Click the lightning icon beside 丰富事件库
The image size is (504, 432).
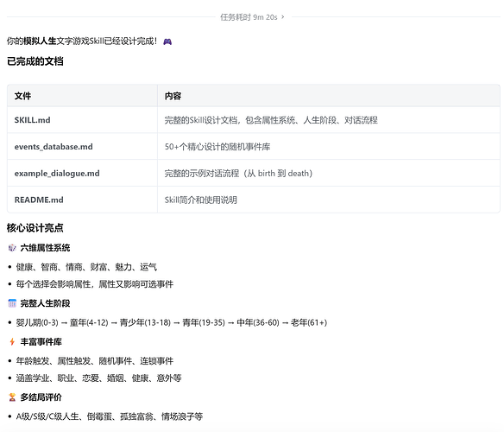(12, 342)
